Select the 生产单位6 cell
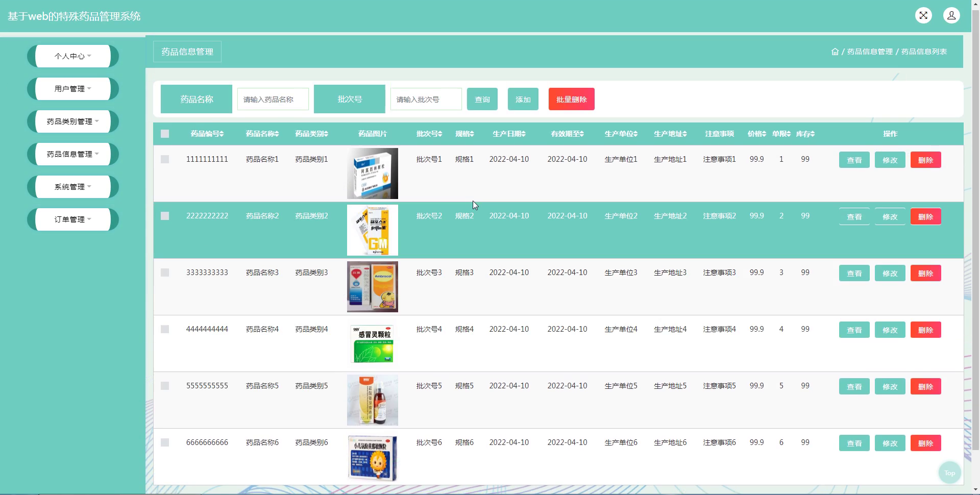 click(621, 442)
